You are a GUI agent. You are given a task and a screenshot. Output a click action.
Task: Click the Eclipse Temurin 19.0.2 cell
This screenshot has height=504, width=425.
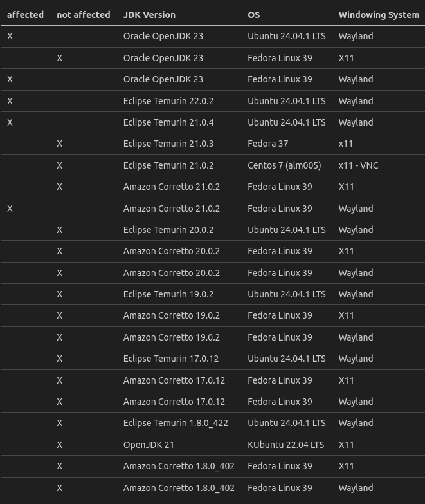[168, 294]
